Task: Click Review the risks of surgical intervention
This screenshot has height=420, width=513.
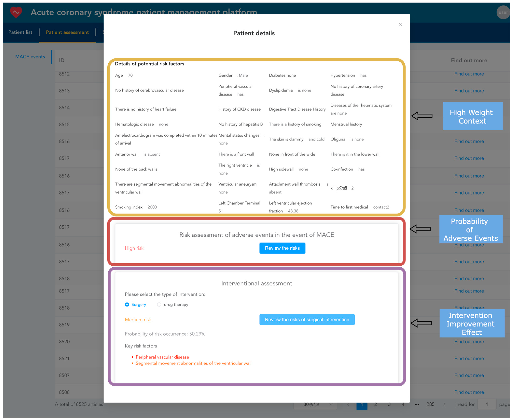Action: (307, 320)
